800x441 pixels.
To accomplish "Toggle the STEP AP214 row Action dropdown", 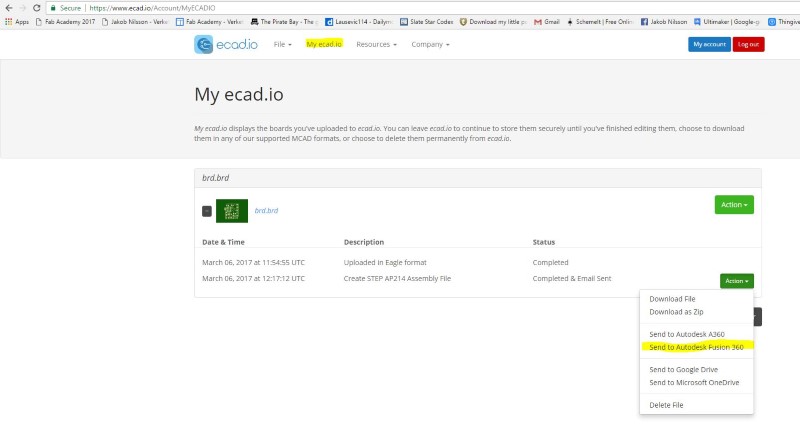I will (737, 281).
